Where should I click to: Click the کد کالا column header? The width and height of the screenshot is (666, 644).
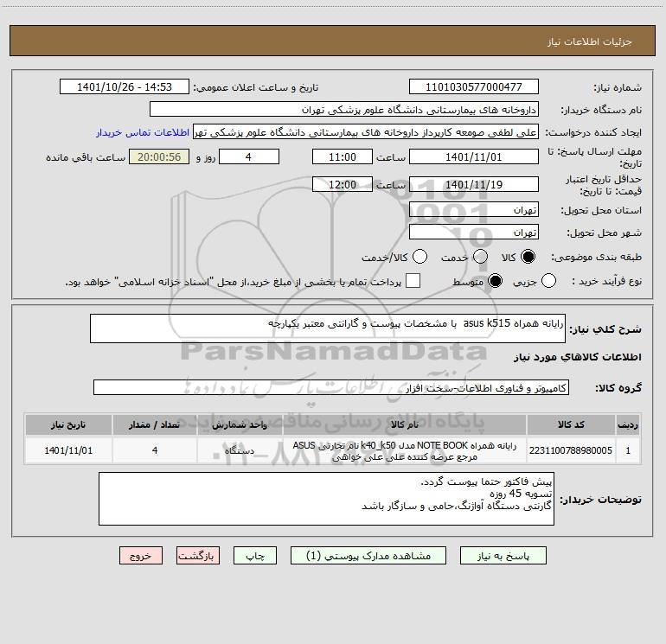point(571,424)
